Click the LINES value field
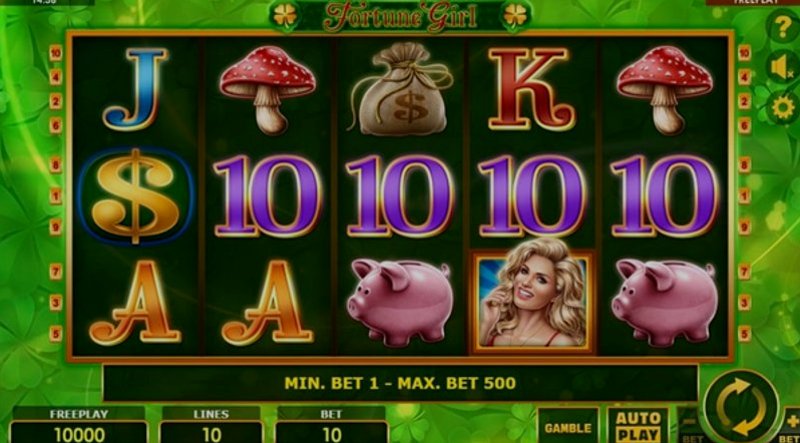The image size is (800, 443). 211,432
